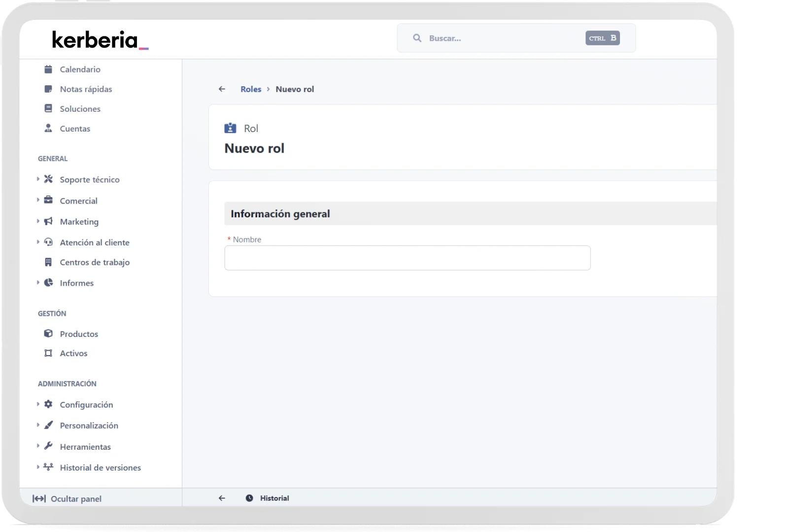Expand the Historial de versiones arrow
Image resolution: width=785 pixels, height=532 pixels.
[x=38, y=467]
